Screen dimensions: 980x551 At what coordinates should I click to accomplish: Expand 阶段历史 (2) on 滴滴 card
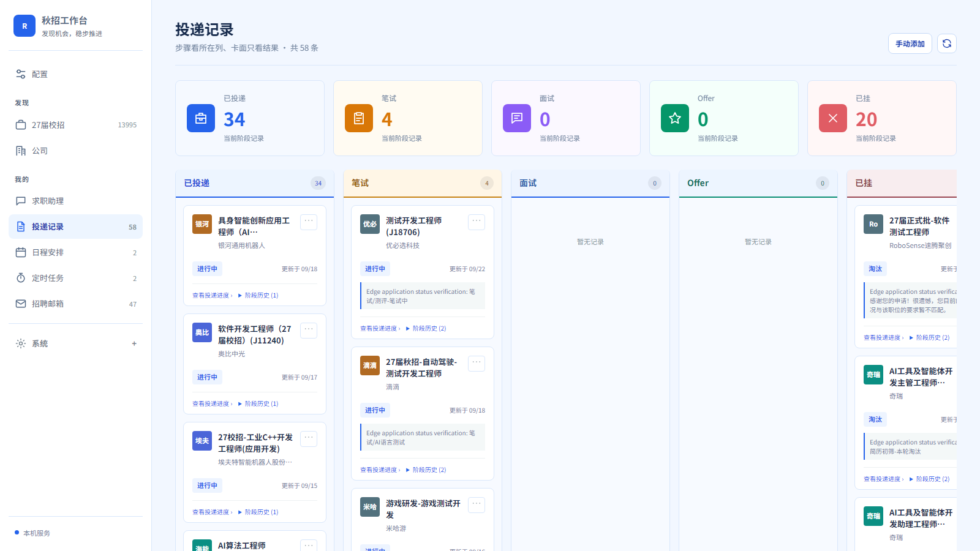(426, 470)
